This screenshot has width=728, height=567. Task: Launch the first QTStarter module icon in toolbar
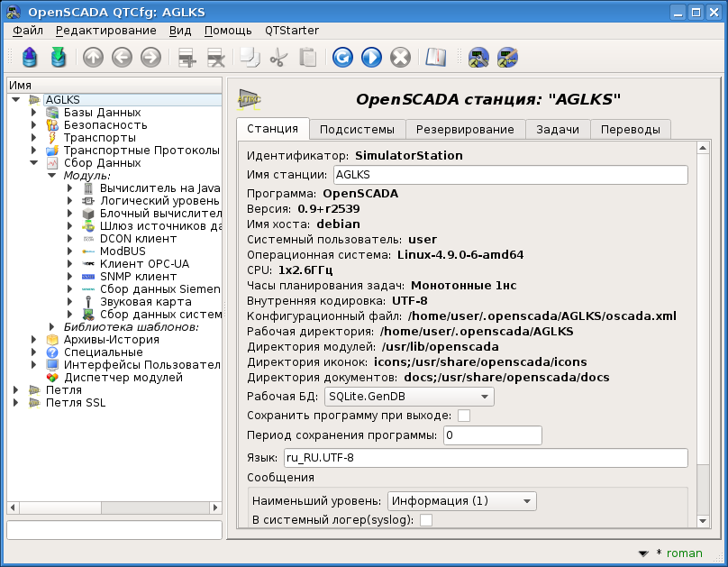478,58
